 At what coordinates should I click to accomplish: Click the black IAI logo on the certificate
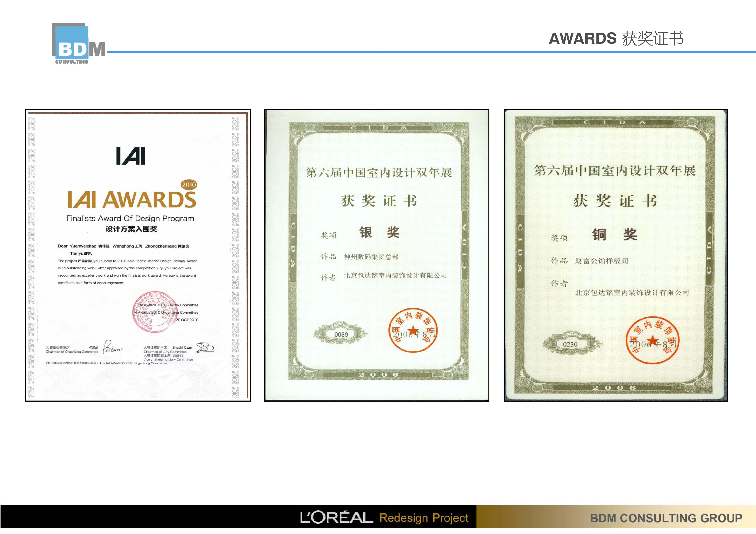(131, 156)
